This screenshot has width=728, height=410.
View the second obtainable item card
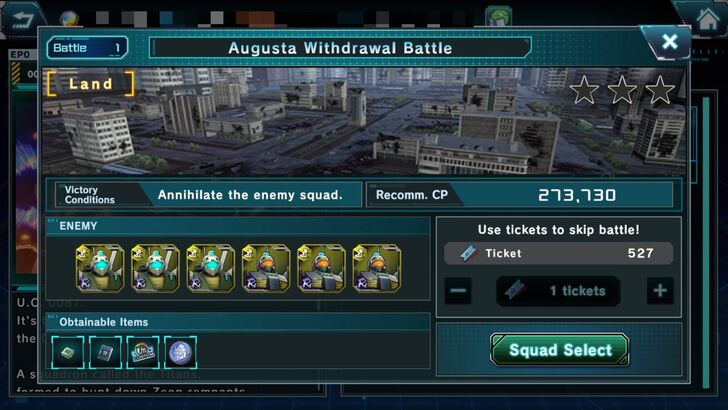coord(105,352)
